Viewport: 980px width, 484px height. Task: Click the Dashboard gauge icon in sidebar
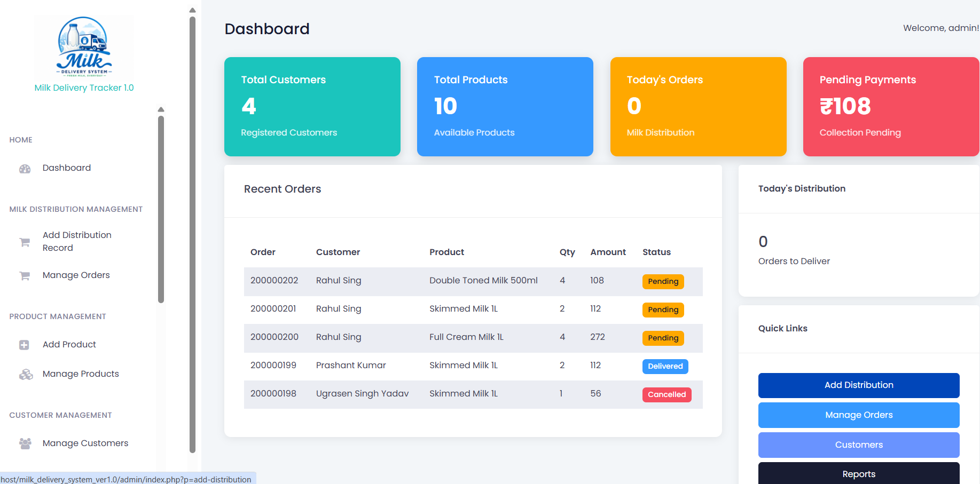25,169
